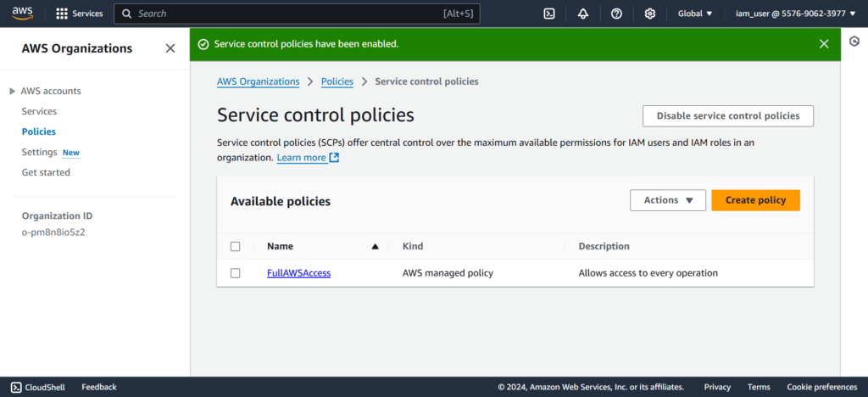Dismiss the green success banner

tap(824, 44)
